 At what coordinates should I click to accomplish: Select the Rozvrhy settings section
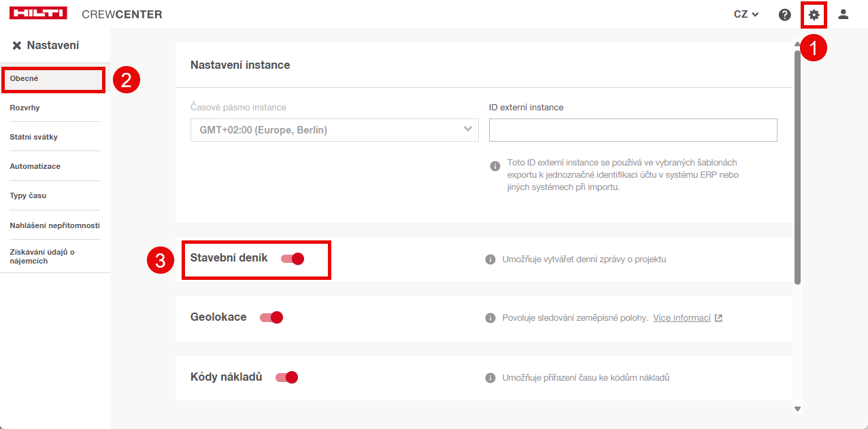point(25,108)
